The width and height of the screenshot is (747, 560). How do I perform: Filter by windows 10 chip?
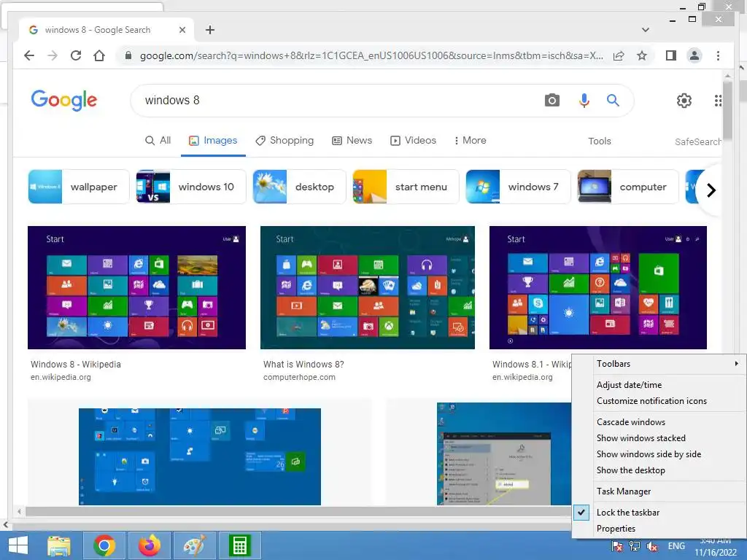pos(191,187)
